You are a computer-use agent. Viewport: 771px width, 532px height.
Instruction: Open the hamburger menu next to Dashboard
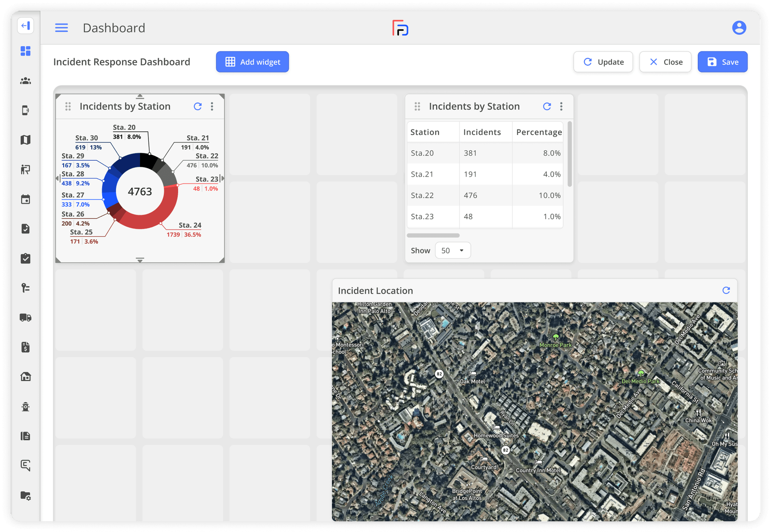click(x=61, y=28)
